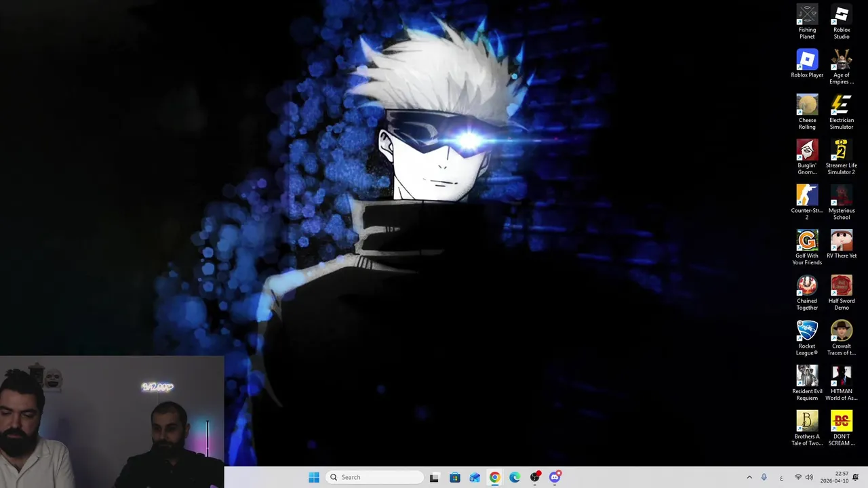The image size is (868, 488).
Task: Click the Cheese Rolling desktop icon
Action: point(807,112)
